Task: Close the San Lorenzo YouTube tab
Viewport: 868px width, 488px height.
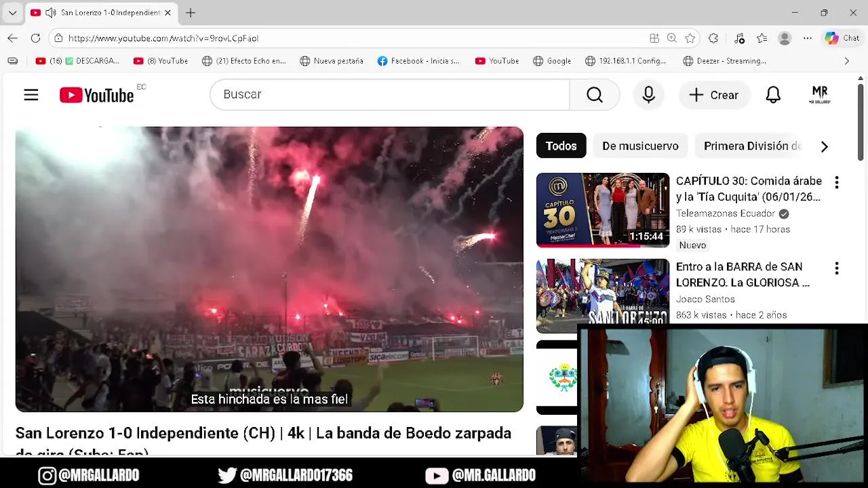Action: click(168, 13)
